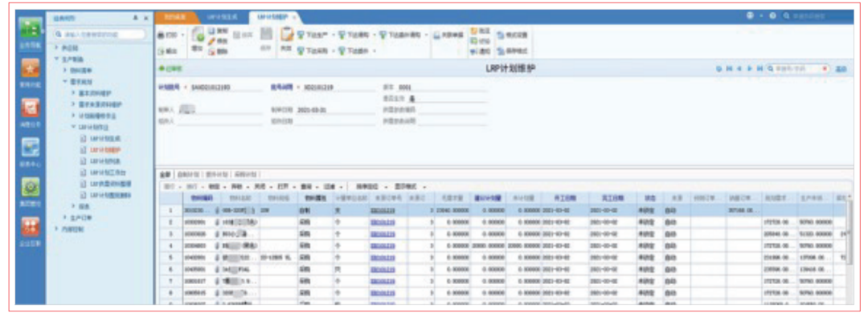Viewport: 868px width, 321px height.
Task: Select row 5 in the plan grid
Action: (x=170, y=258)
